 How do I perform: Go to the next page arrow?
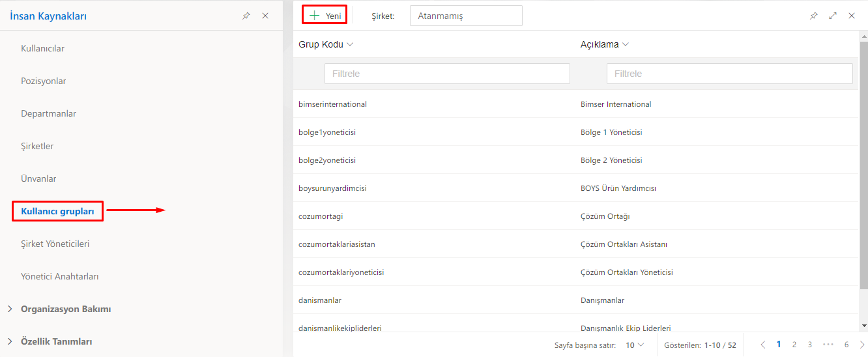(862, 345)
